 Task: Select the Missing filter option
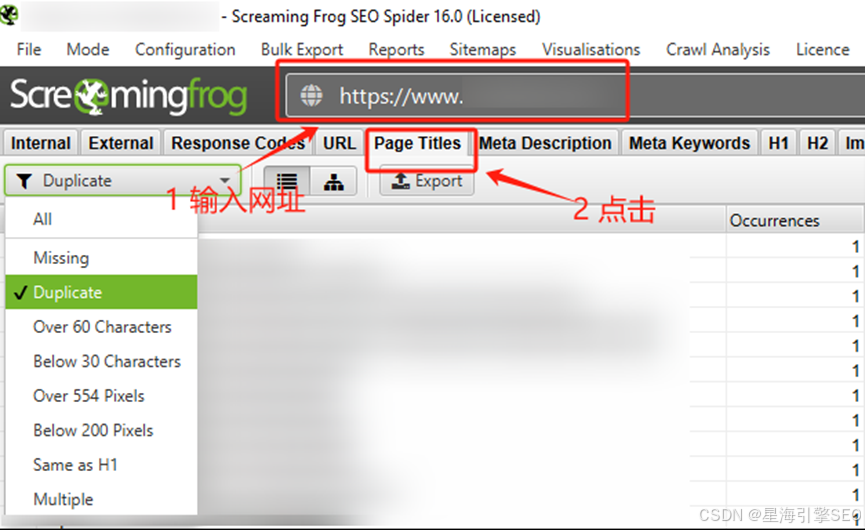pos(102,258)
